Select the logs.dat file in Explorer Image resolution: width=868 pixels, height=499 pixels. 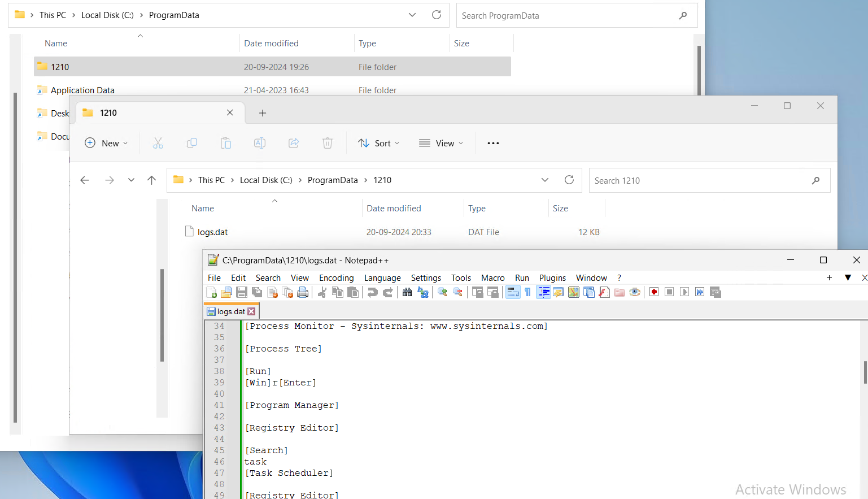click(212, 232)
